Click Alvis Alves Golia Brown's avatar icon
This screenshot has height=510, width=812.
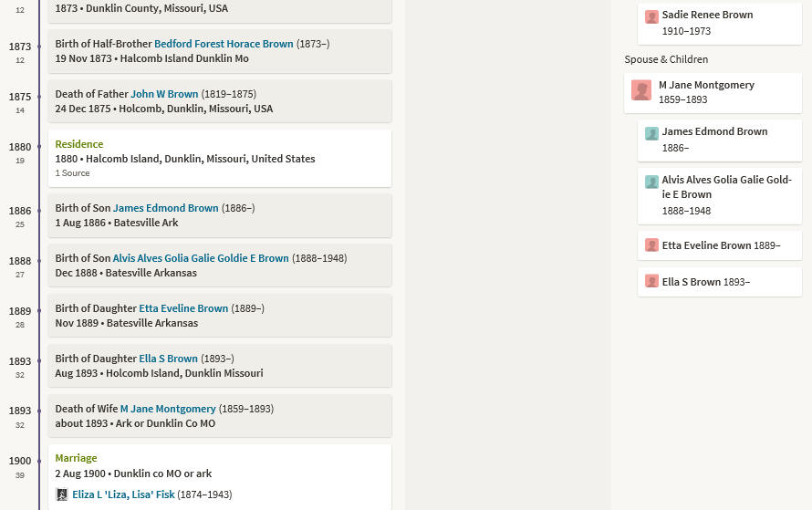click(x=651, y=182)
